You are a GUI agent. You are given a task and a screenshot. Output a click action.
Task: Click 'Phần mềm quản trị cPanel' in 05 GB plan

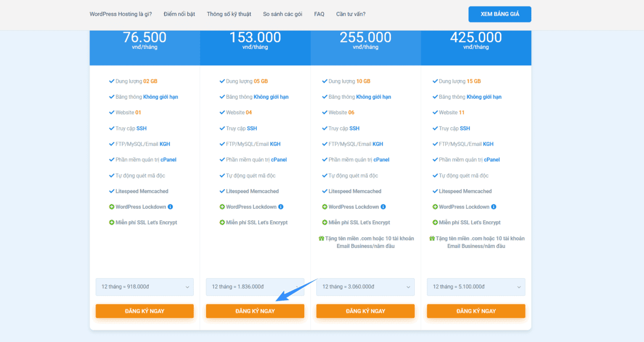[x=257, y=159]
